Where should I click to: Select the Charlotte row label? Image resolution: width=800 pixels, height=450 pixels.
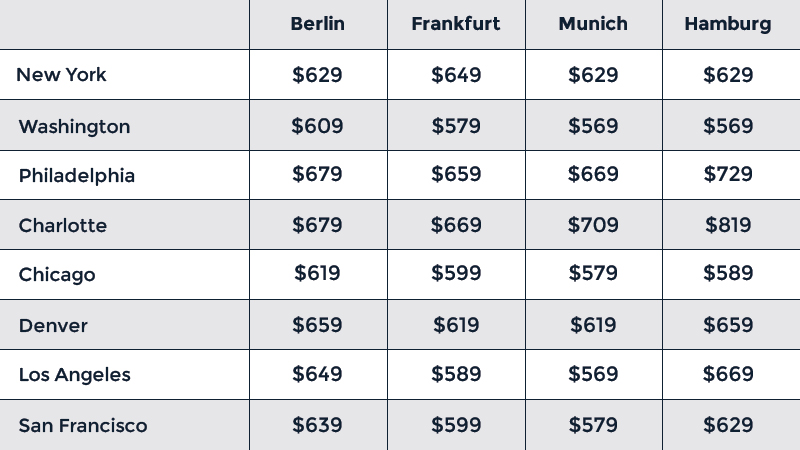pyautogui.click(x=63, y=225)
